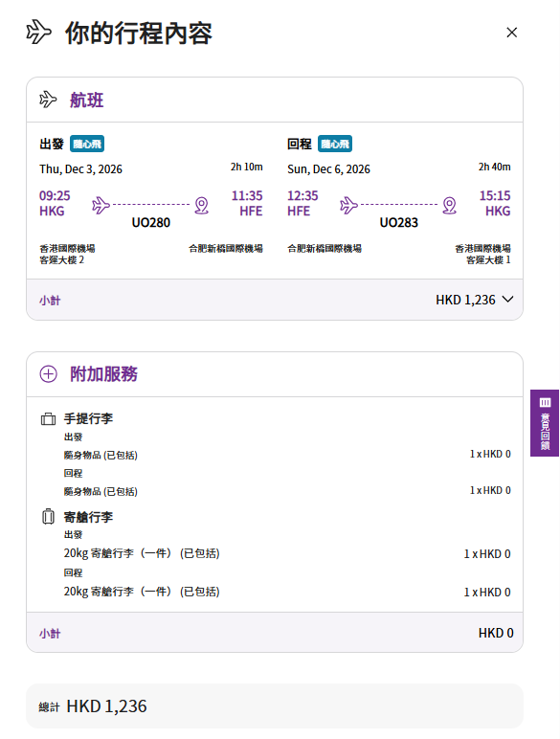Close the itinerary details dialog
560x739 pixels.
click(x=511, y=33)
